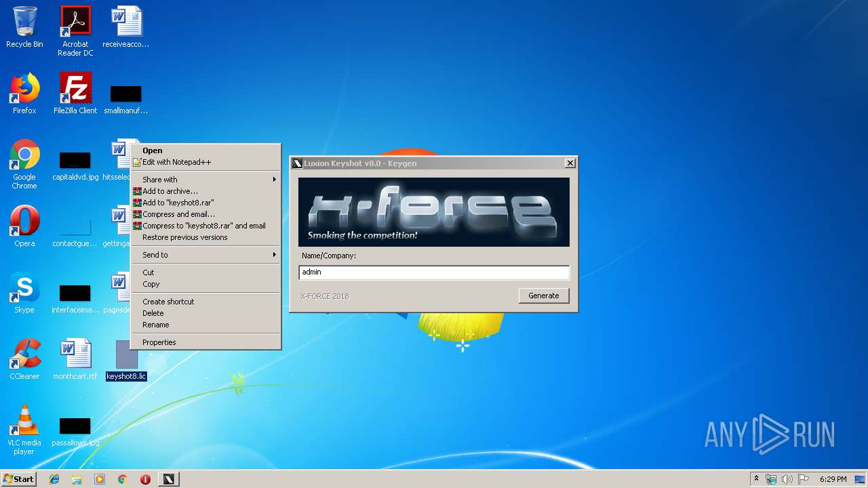Select the contactgue... desktop file
The width and height of the screenshot is (868, 488).
click(75, 232)
